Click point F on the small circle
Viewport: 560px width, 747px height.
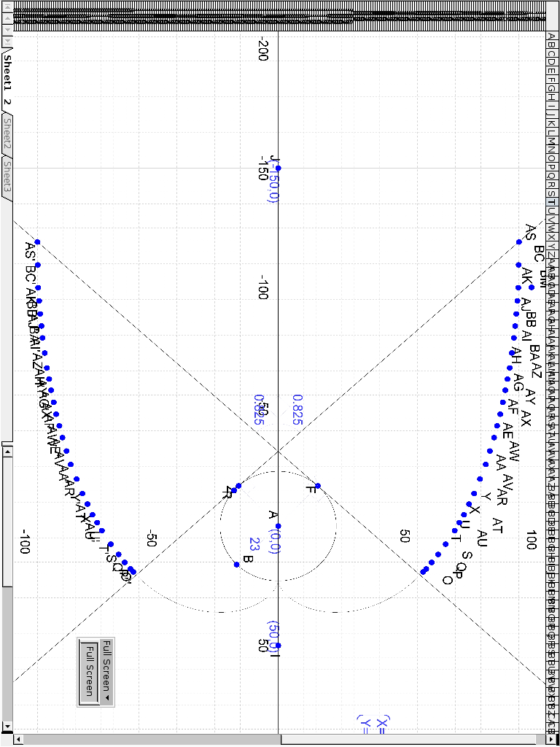pyautogui.click(x=318, y=485)
